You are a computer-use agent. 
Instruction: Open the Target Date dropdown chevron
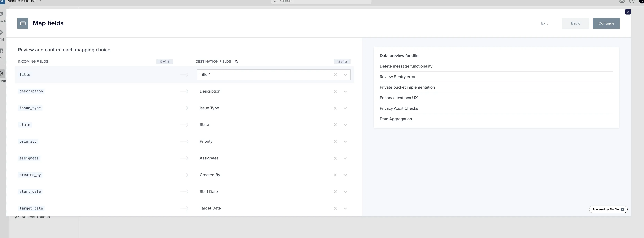click(345, 208)
